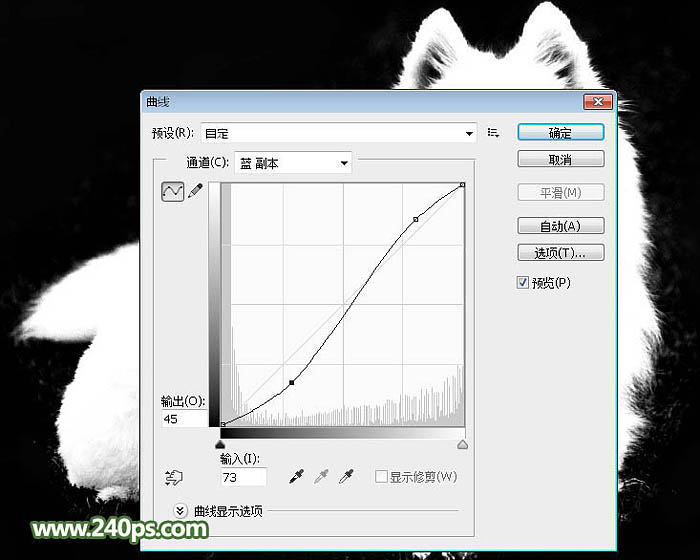Open the preset options menu icon

click(x=493, y=133)
